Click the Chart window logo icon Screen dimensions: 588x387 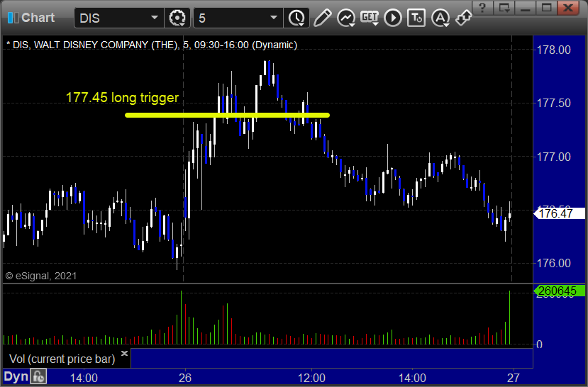13,18
